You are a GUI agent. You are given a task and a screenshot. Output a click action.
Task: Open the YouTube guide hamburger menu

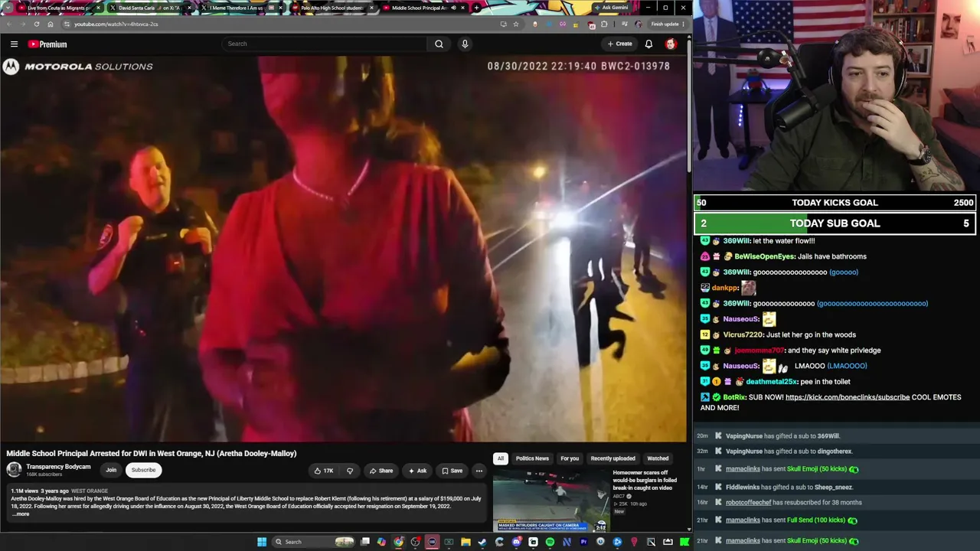[14, 44]
